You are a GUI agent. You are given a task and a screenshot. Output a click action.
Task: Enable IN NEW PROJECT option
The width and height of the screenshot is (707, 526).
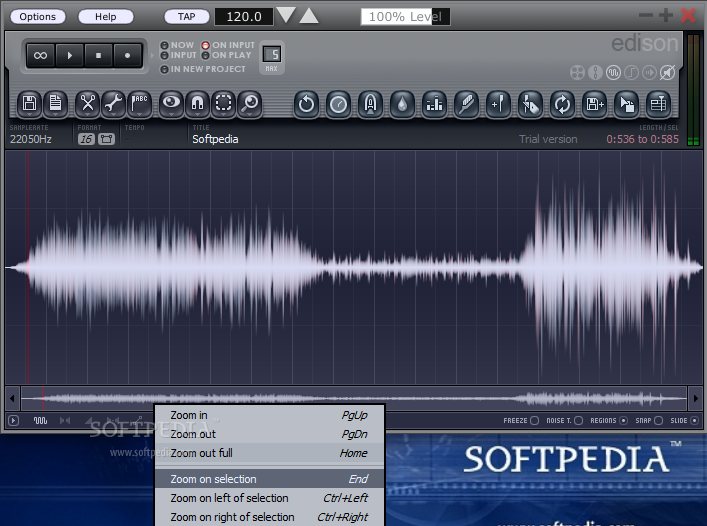(x=203, y=69)
